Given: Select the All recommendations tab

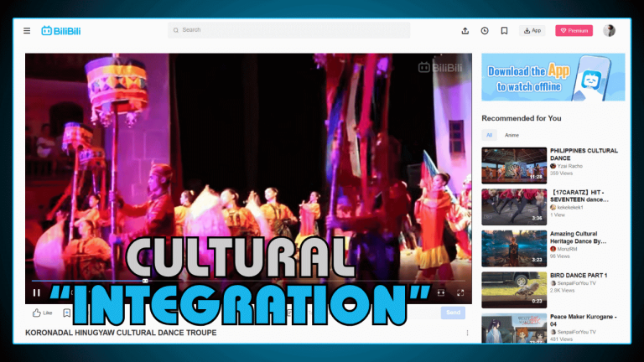Looking at the screenshot, I should click(x=490, y=135).
